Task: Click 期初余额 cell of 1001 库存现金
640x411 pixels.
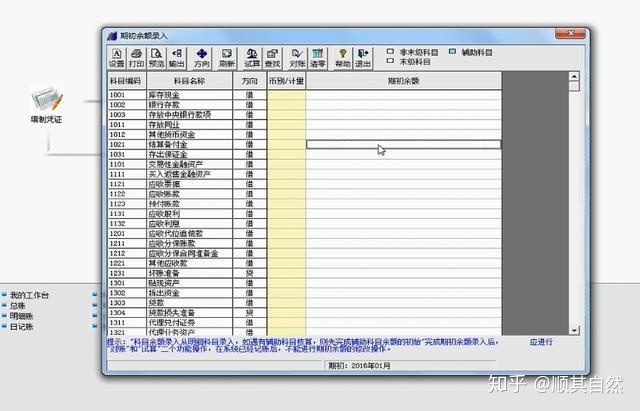Action: (404, 95)
